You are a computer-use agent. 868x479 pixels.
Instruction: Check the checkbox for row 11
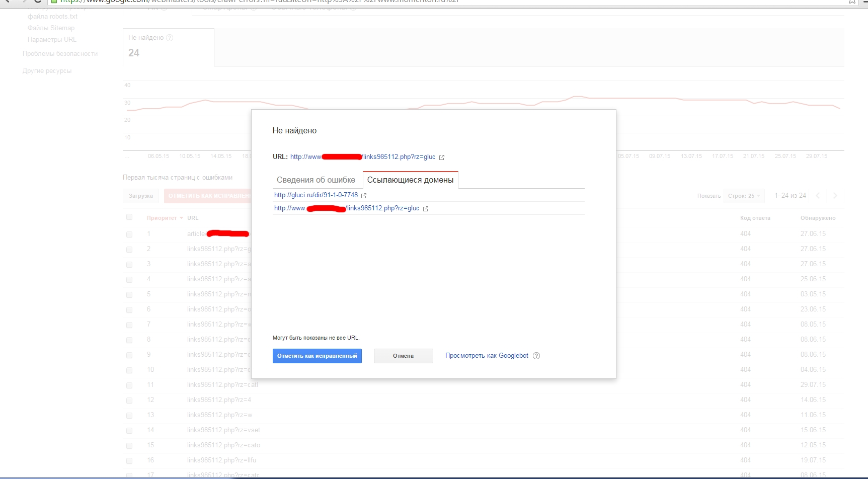point(129,385)
